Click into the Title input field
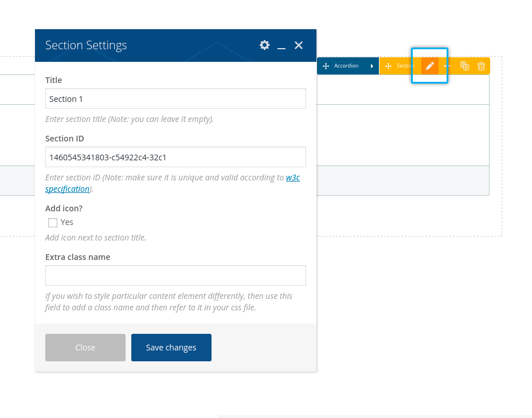The image size is (532, 418). tap(175, 98)
